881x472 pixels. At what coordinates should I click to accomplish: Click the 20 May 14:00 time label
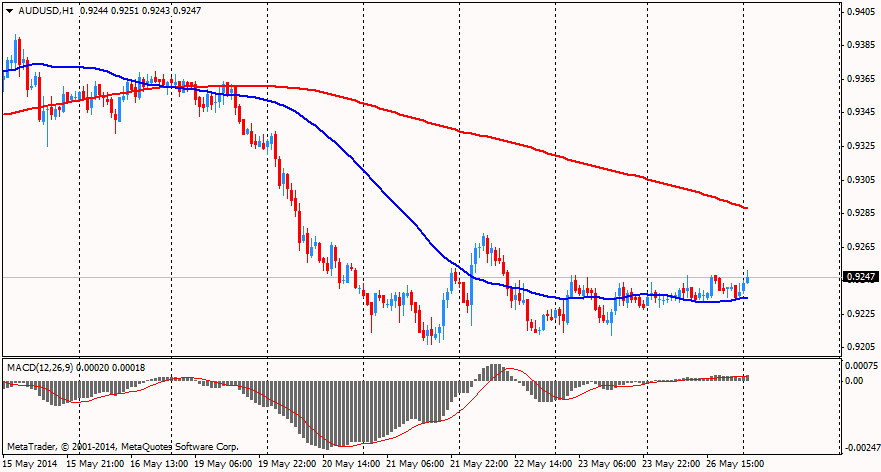(x=351, y=463)
